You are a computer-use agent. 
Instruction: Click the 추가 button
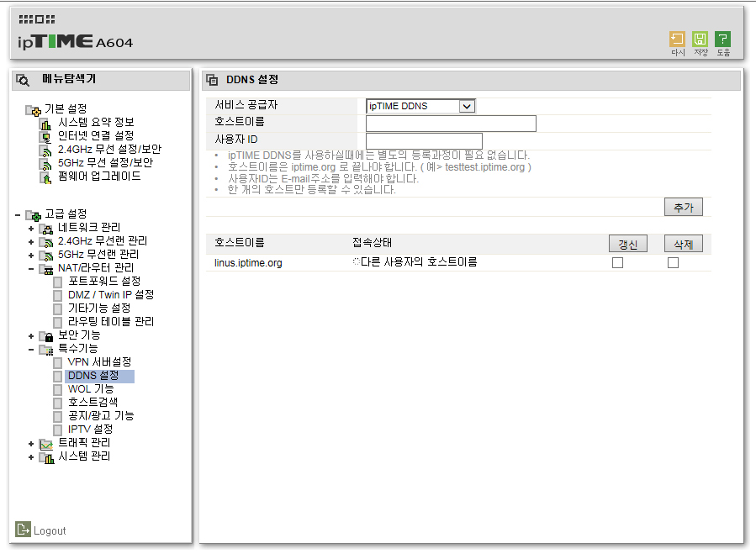coord(683,208)
